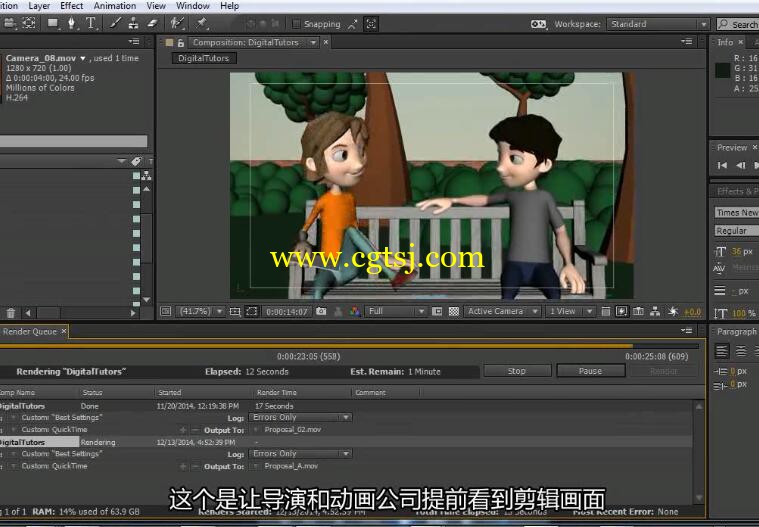759x527 pixels.
Task: Select the Pan Behind anchor point tool
Action: 29,23
